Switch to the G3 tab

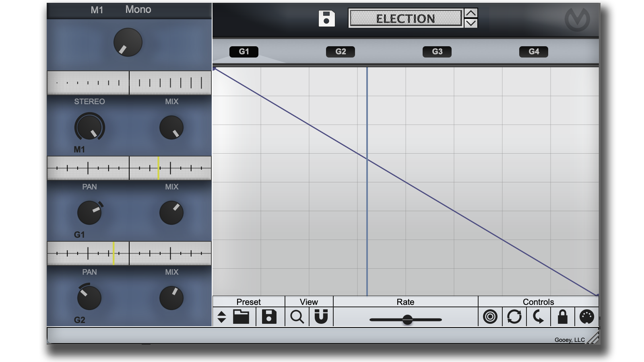point(437,51)
